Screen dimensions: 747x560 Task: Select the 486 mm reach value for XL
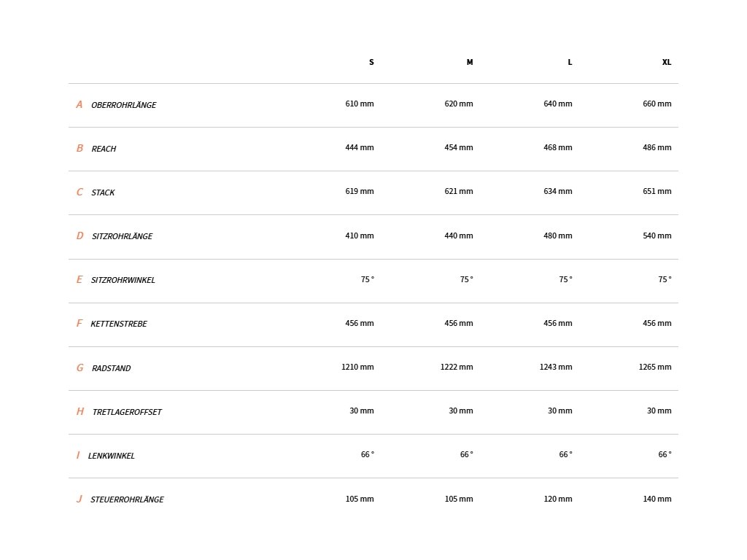click(657, 147)
